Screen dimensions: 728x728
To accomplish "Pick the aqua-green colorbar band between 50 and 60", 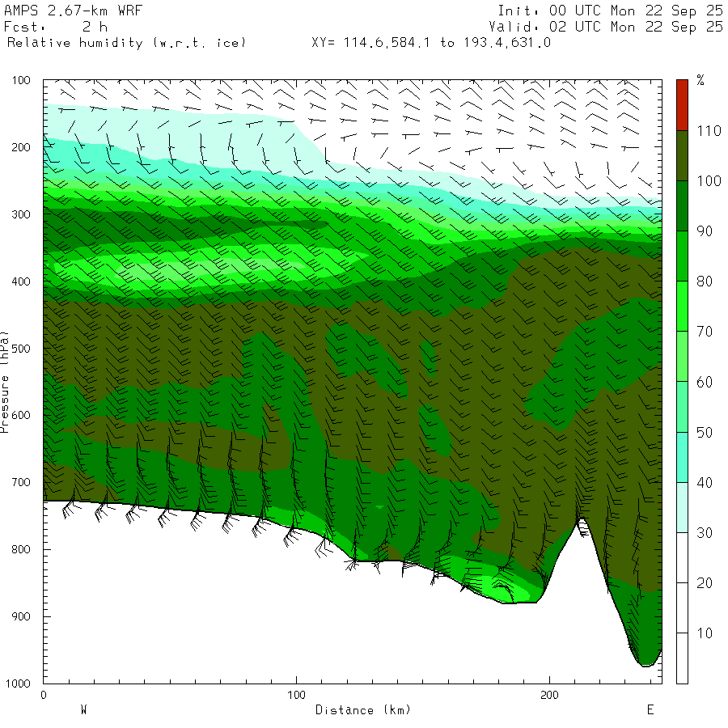I will pyautogui.click(x=682, y=407).
